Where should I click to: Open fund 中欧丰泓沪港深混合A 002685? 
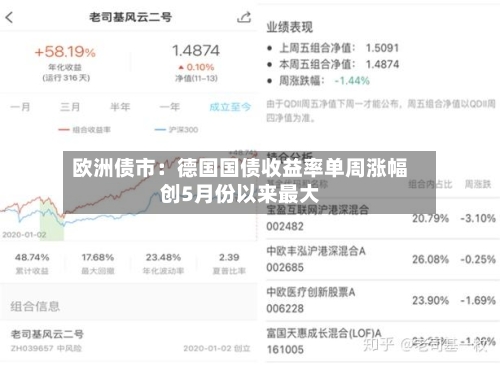coord(383,259)
